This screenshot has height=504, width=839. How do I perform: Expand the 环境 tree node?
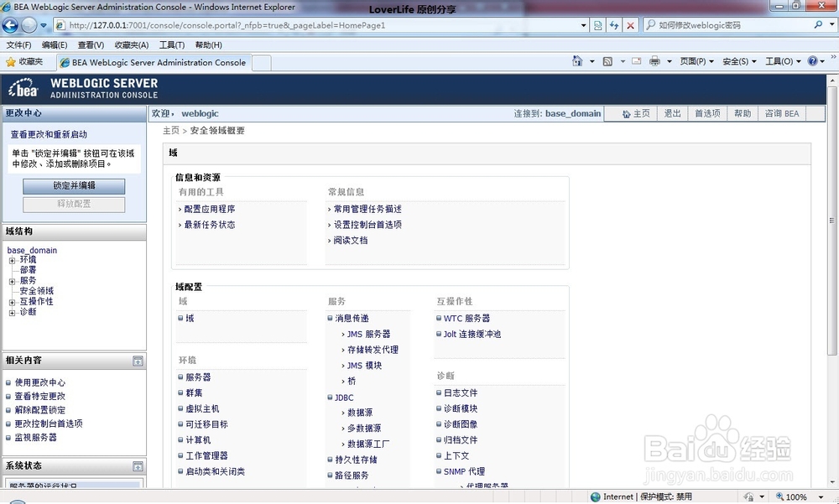(11, 261)
